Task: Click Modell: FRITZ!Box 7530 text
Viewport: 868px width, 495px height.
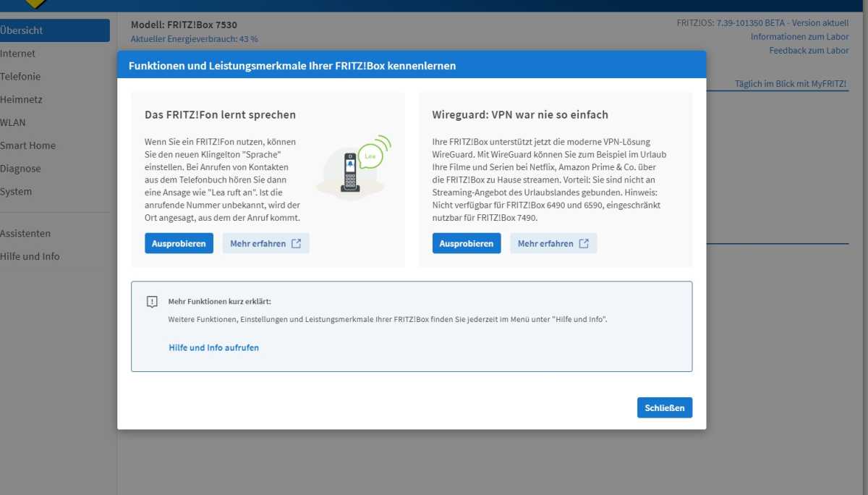Action: click(x=184, y=25)
